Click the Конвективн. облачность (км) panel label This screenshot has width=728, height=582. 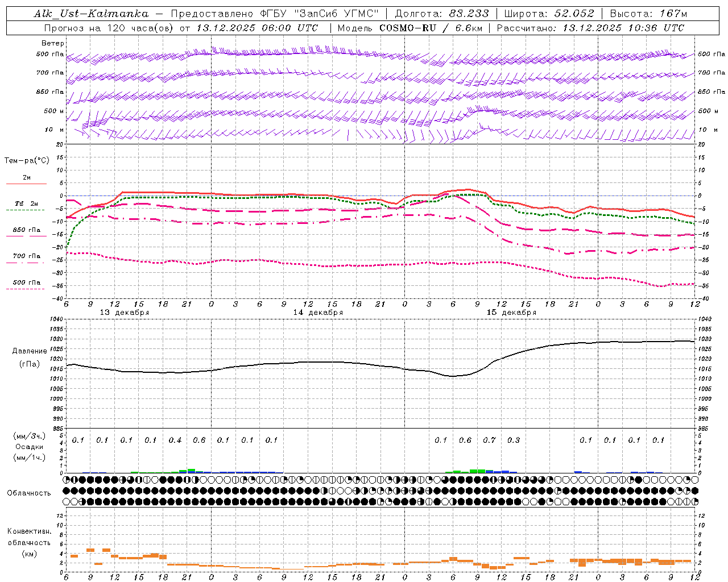(x=29, y=542)
